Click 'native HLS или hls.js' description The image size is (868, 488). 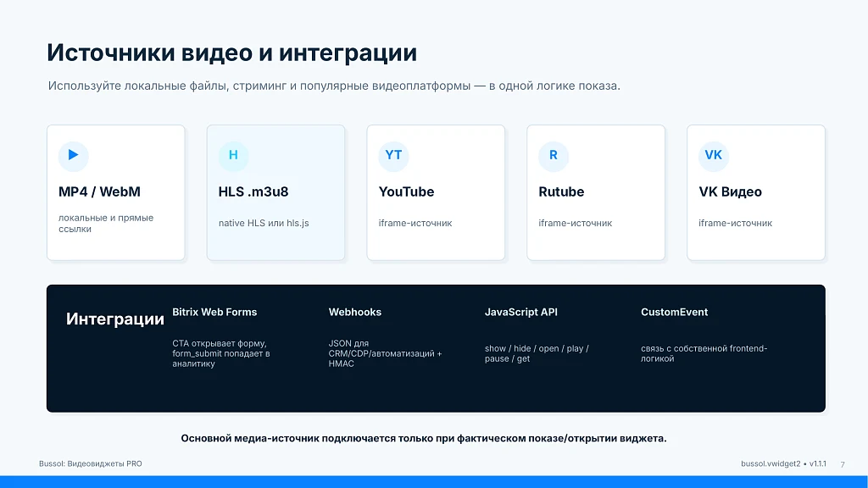(x=264, y=223)
